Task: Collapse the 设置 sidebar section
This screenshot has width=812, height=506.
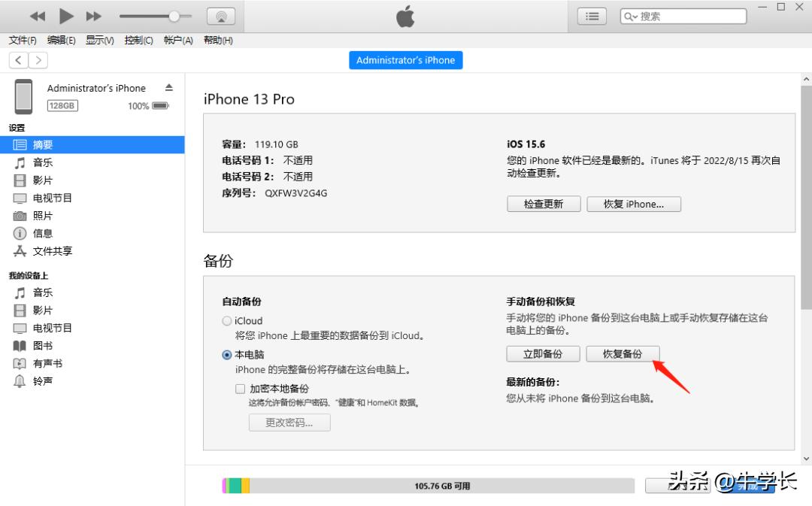Action: click(16, 128)
